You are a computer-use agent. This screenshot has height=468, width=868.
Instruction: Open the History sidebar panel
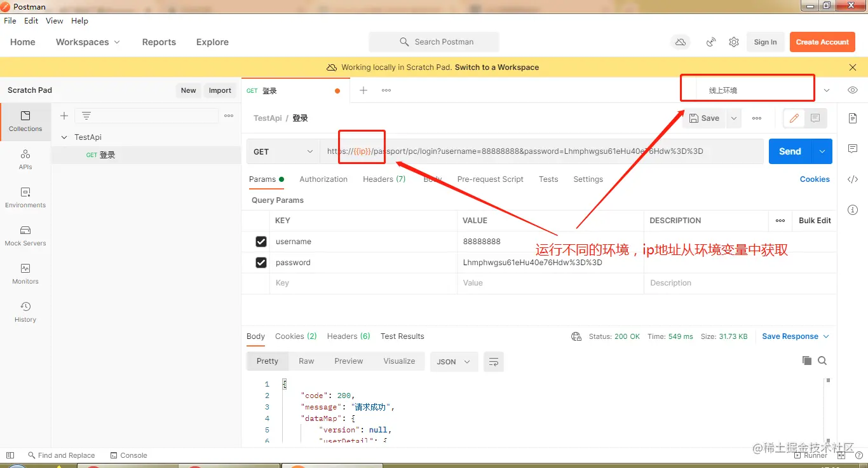[25, 312]
